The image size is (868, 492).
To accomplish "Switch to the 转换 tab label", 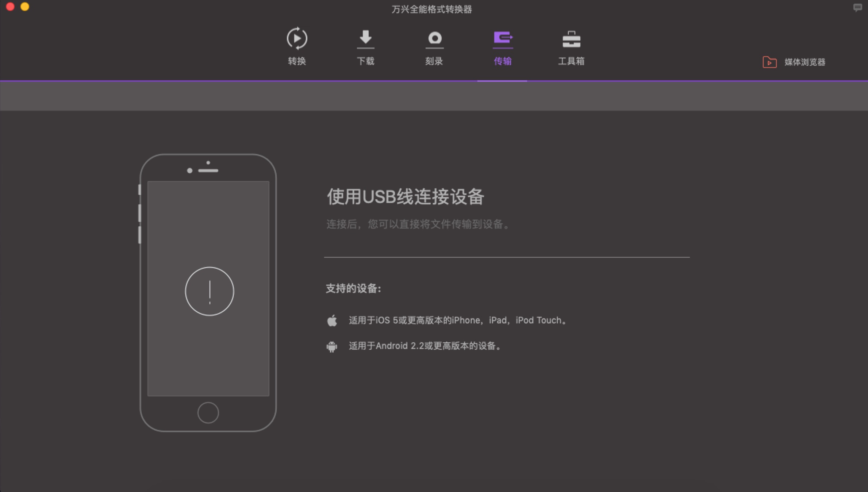I will (297, 61).
